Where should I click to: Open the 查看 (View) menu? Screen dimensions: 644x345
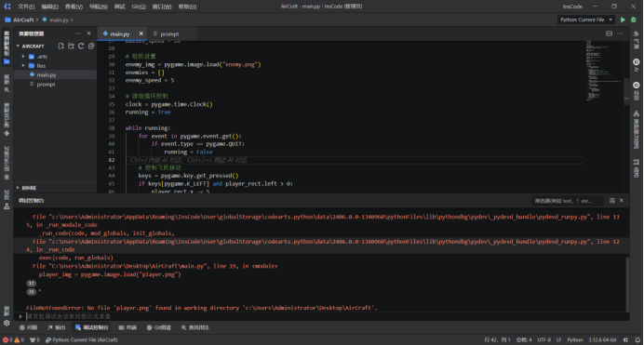click(74, 7)
